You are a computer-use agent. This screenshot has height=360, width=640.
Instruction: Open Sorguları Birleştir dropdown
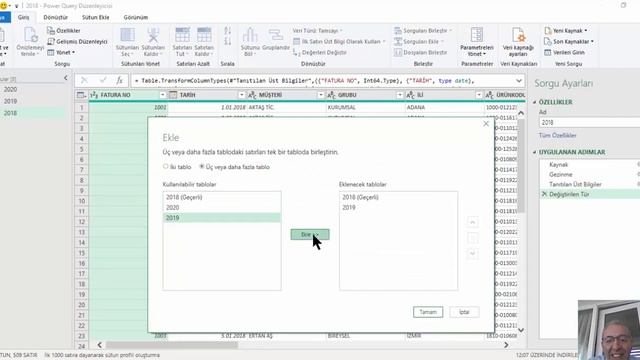coord(423,31)
